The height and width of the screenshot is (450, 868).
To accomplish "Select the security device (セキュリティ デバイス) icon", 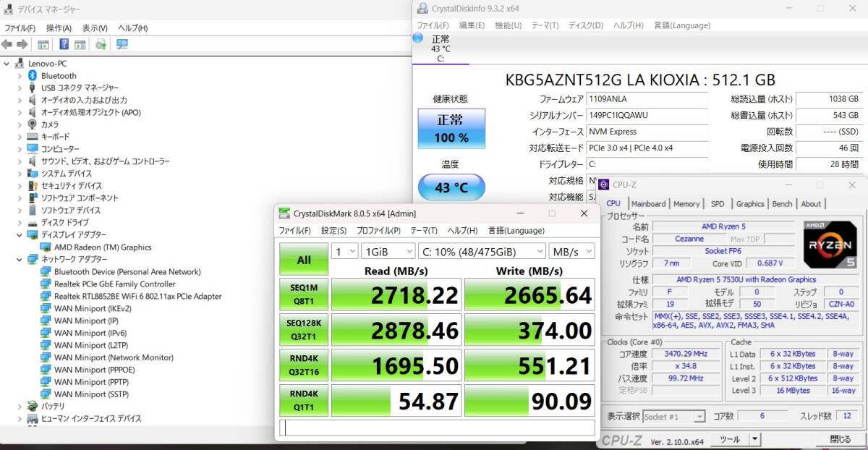I will pos(33,186).
